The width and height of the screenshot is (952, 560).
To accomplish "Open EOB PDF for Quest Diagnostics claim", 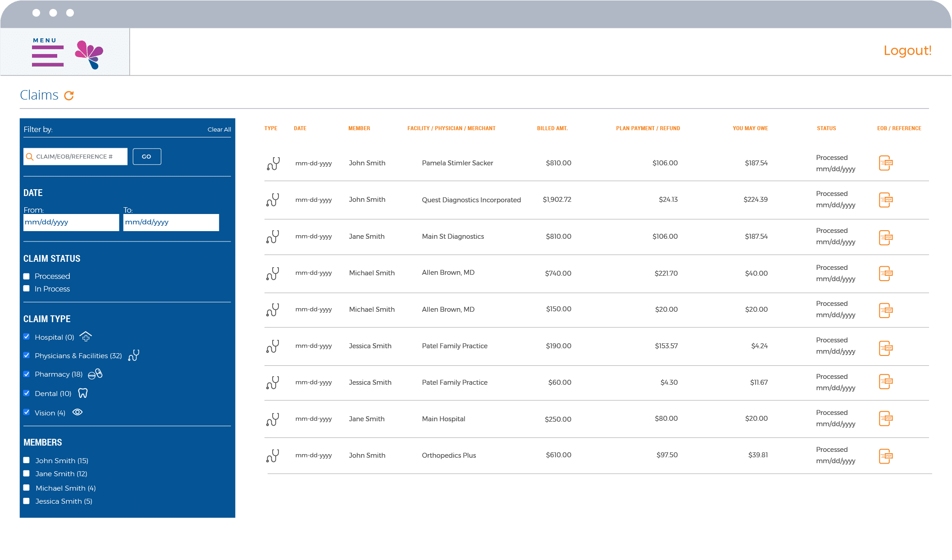I will [885, 200].
